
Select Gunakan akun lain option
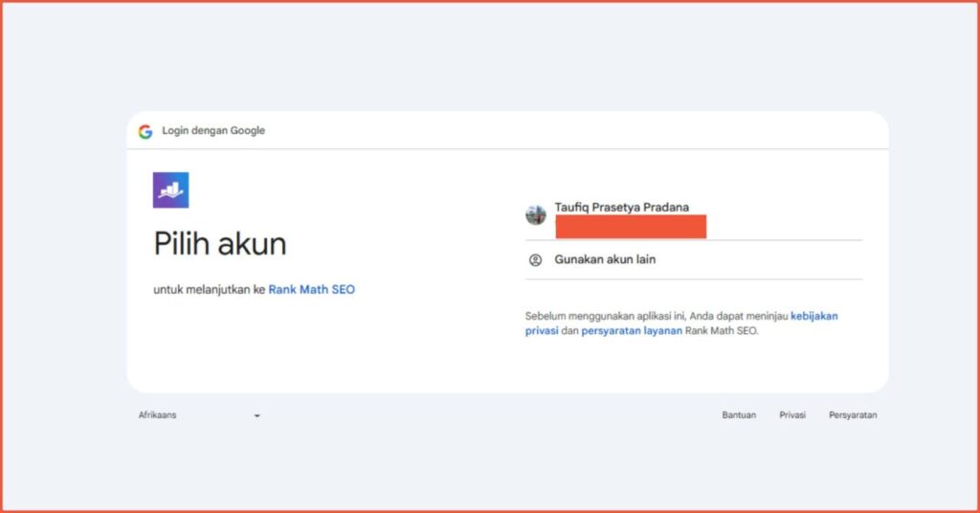[605, 259]
